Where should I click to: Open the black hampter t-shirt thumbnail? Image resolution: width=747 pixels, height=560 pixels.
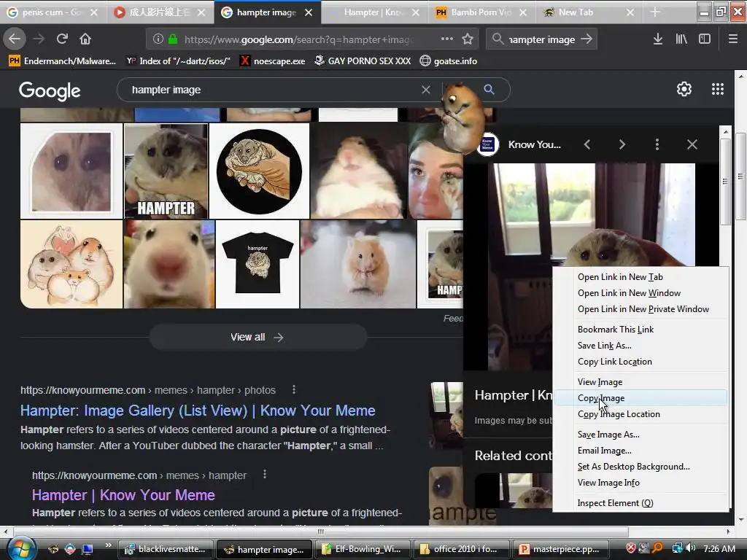pyautogui.click(x=258, y=264)
